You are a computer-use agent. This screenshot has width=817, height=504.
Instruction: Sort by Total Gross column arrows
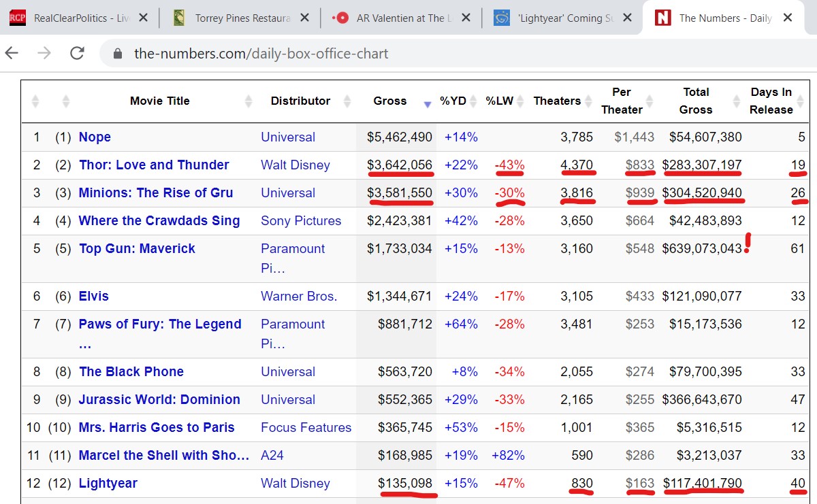point(737,101)
